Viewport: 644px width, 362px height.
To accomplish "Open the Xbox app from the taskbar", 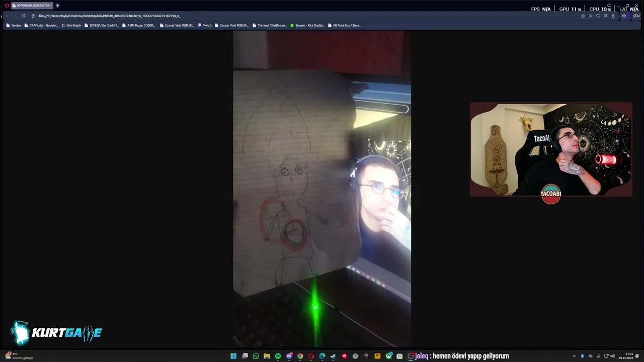I will (x=389, y=356).
